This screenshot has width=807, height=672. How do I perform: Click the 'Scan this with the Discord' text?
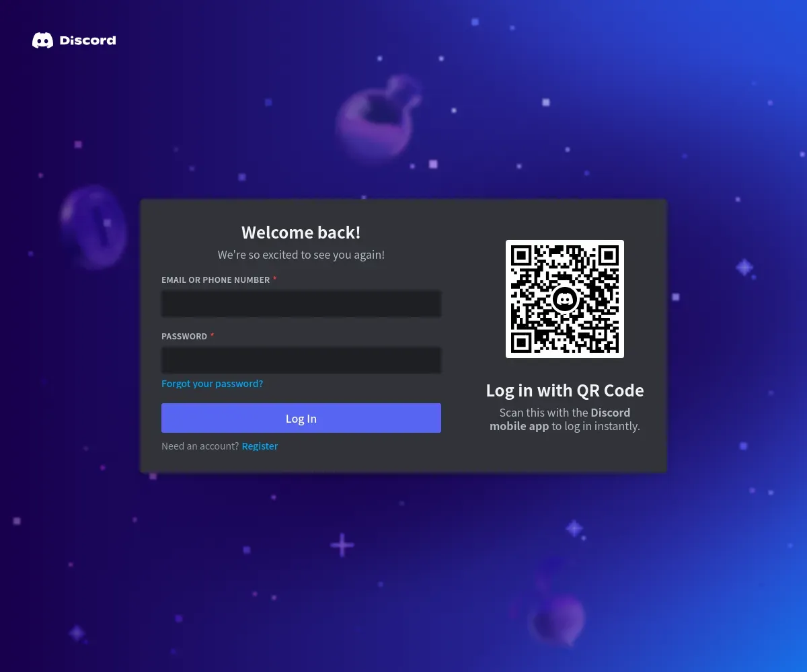[x=565, y=413]
